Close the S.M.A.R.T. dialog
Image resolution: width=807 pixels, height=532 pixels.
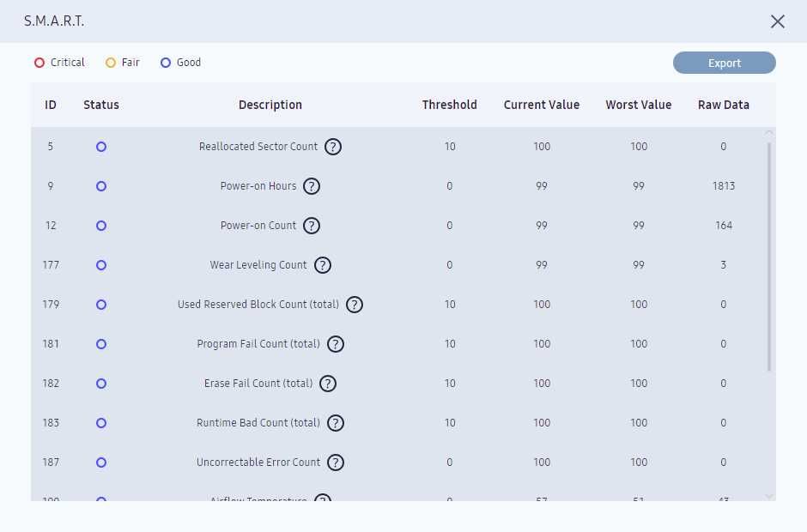pos(778,21)
